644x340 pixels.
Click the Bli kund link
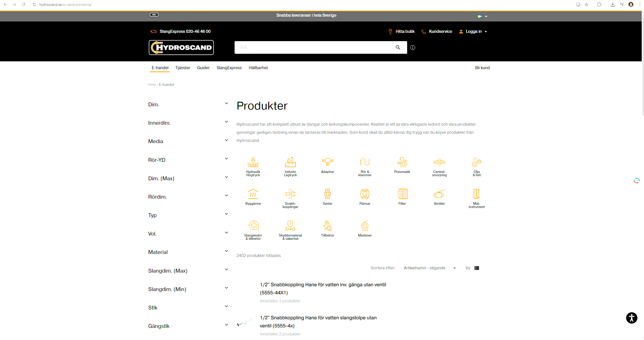pyautogui.click(x=482, y=68)
